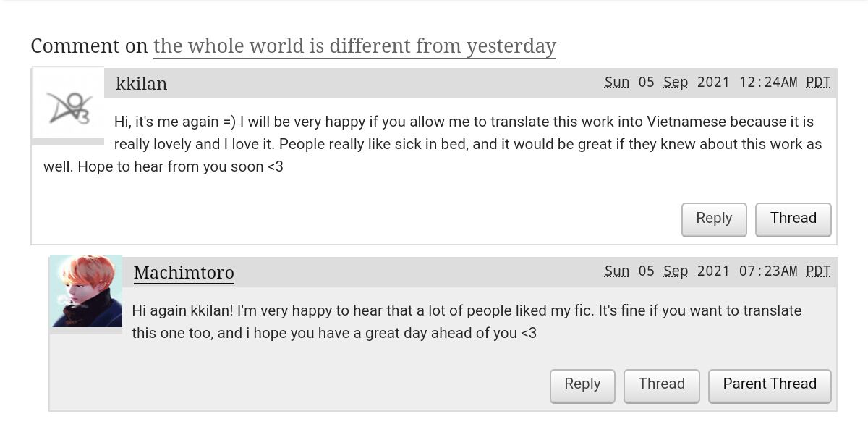
Task: Open the work title link in heading
Action: [354, 46]
